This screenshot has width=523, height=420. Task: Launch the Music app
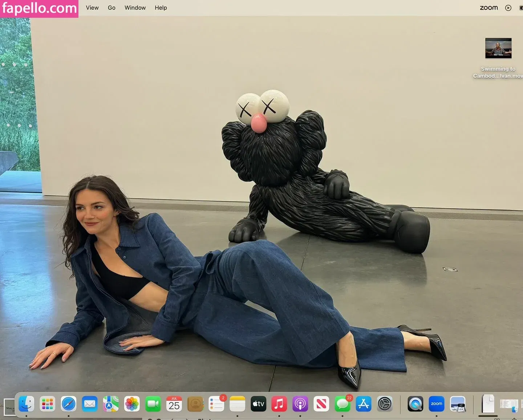click(279, 404)
